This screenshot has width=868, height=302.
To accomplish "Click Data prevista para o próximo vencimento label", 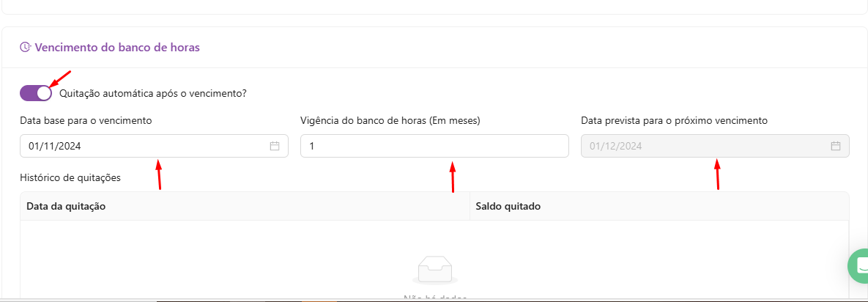I will [674, 120].
